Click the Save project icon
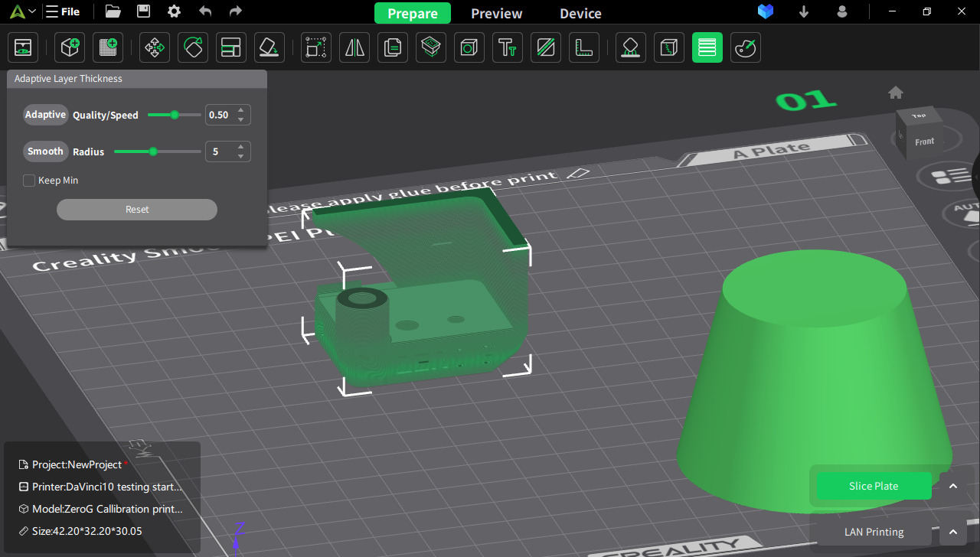This screenshot has width=980, height=557. (143, 11)
